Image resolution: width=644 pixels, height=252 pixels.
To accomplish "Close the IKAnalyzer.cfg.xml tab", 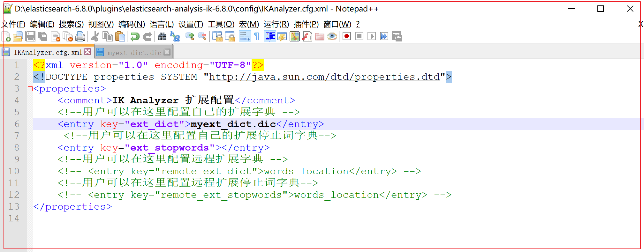I will click(88, 52).
